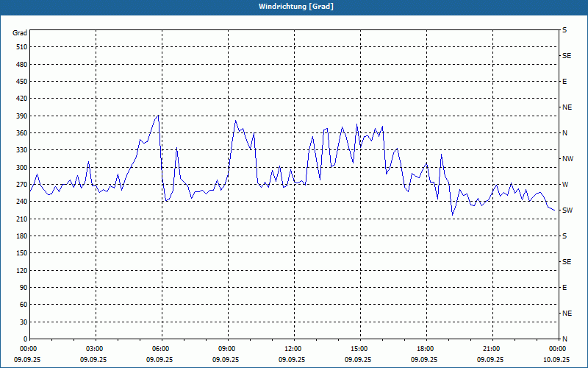Click the "W" compass label
Screen dimensions: 588x368
coord(565,185)
